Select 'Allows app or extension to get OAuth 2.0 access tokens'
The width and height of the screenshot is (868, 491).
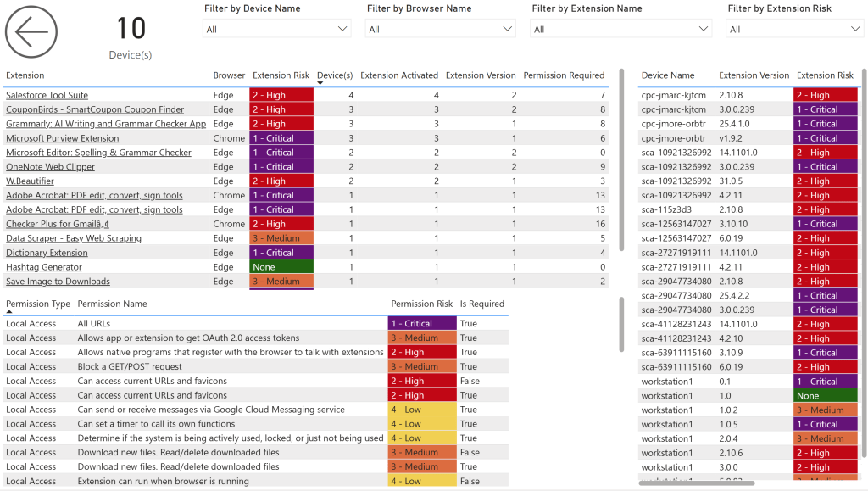pyautogui.click(x=188, y=338)
